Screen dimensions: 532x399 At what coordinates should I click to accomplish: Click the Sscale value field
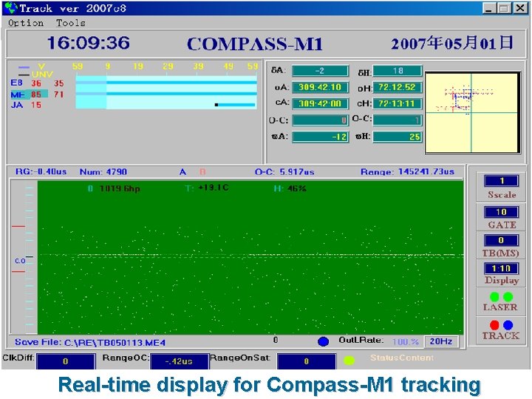point(502,181)
